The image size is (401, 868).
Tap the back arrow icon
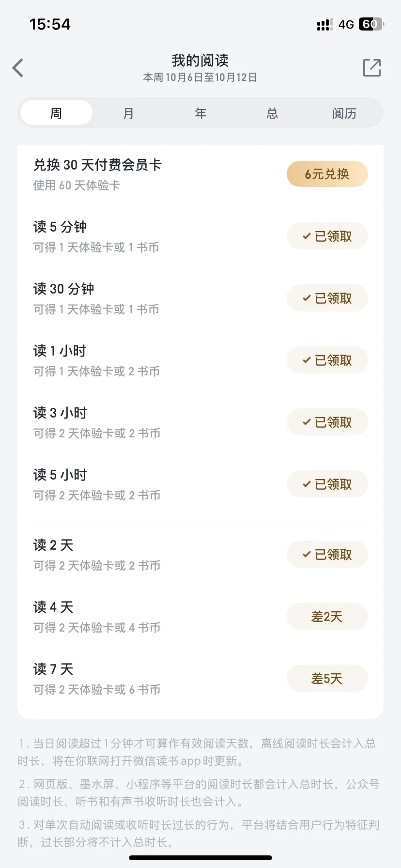18,68
